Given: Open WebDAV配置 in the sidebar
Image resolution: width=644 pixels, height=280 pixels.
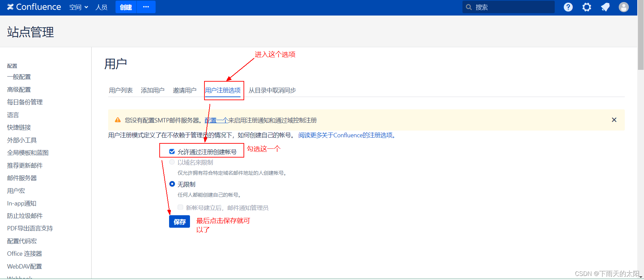Looking at the screenshot, I should (x=25, y=266).
